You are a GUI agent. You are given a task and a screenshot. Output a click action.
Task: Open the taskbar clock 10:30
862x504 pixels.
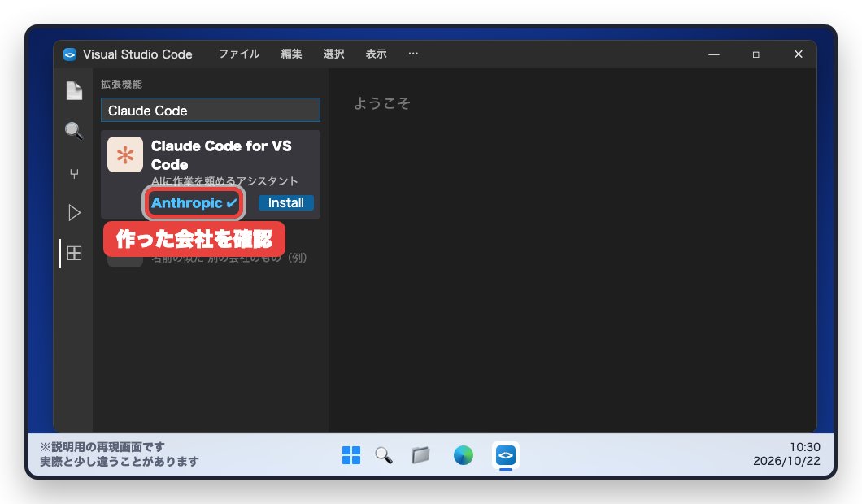point(805,447)
